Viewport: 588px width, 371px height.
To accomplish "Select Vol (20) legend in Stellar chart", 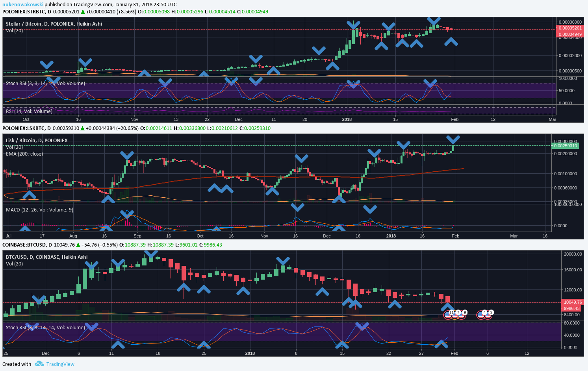I will pyautogui.click(x=14, y=30).
